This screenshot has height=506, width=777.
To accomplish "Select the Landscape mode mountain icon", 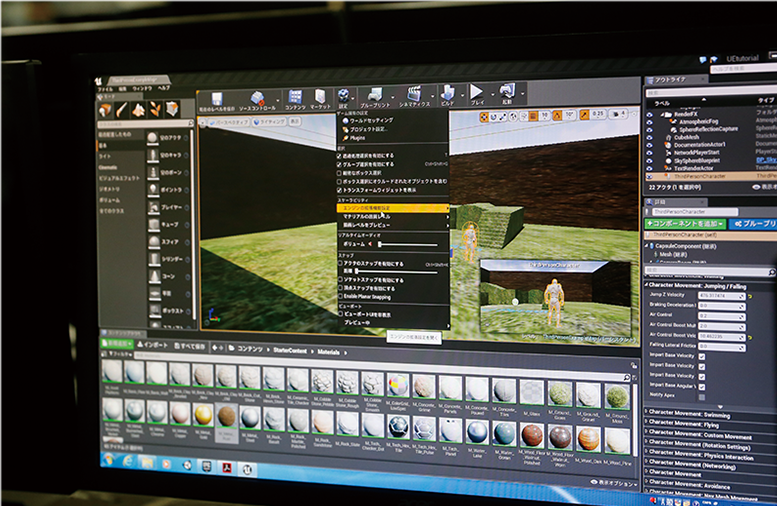I will (139, 109).
